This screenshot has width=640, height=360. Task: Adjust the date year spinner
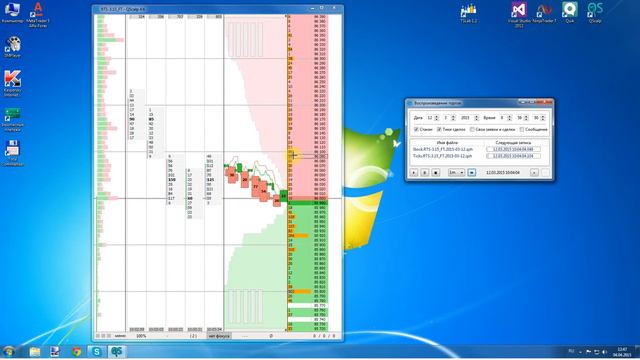pyautogui.click(x=476, y=118)
